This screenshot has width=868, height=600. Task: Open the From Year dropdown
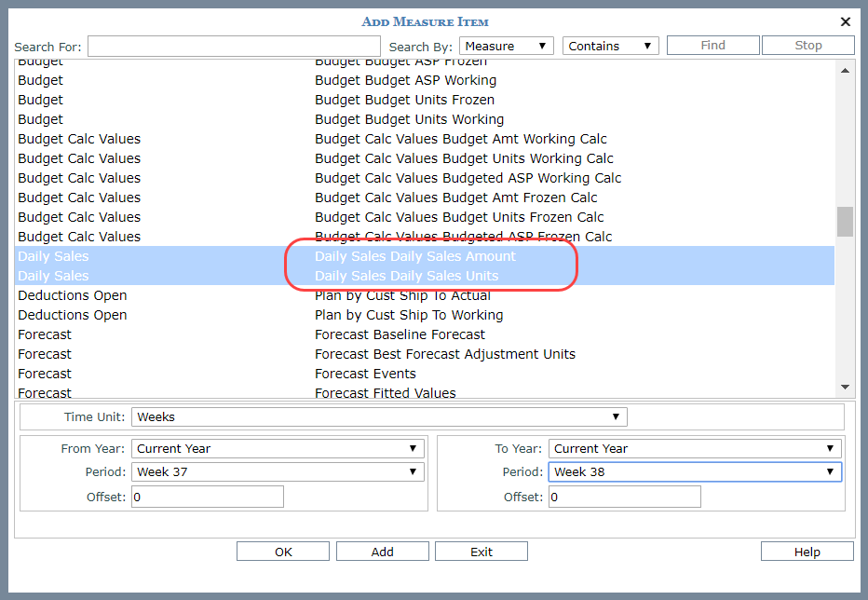[x=278, y=448]
